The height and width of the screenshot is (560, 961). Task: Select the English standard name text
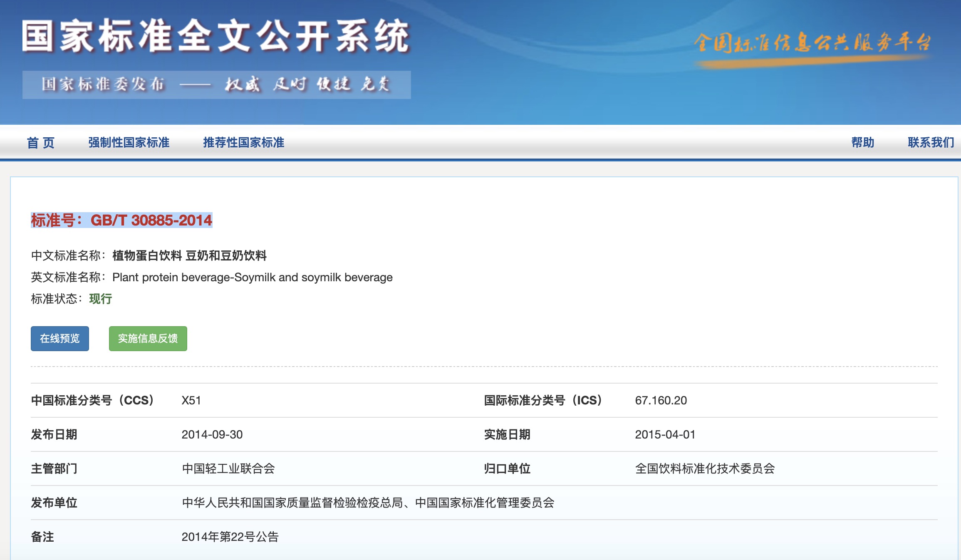[252, 278]
